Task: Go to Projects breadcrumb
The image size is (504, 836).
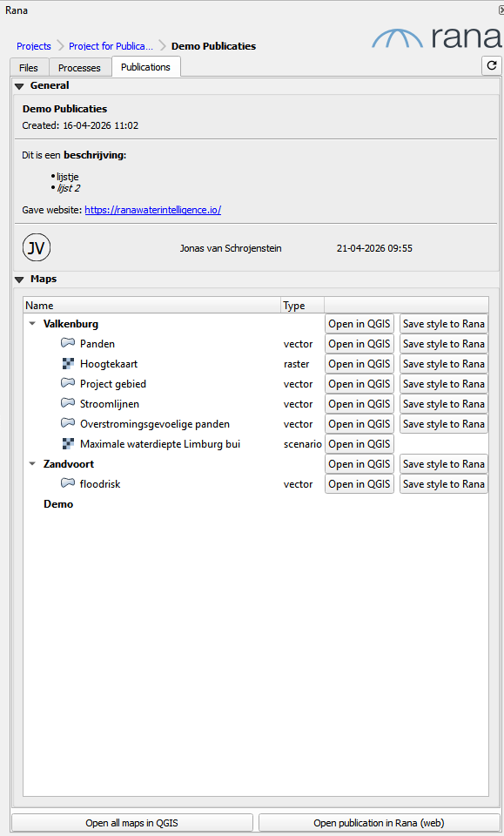Action: click(x=34, y=46)
